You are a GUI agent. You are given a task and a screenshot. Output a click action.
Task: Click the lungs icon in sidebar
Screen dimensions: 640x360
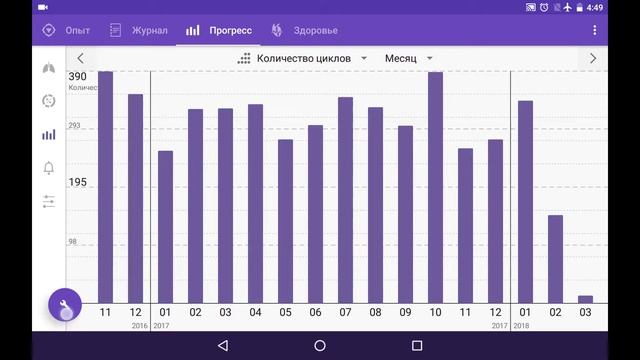pyautogui.click(x=49, y=68)
